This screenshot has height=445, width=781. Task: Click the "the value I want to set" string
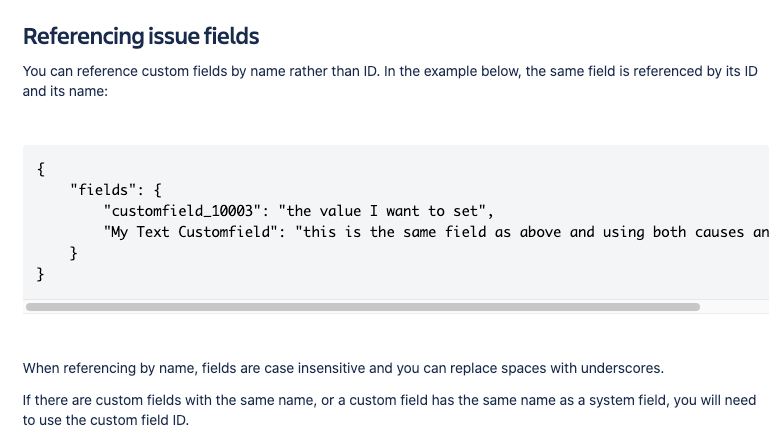(382, 211)
